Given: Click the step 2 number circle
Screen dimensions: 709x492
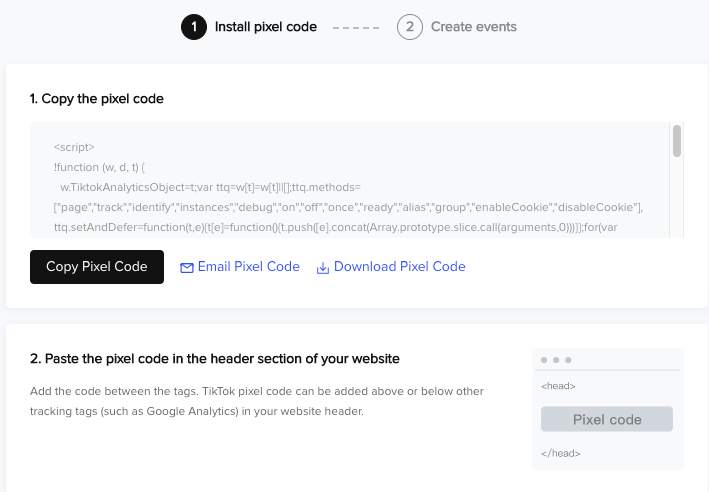Looking at the screenshot, I should pyautogui.click(x=409, y=27).
